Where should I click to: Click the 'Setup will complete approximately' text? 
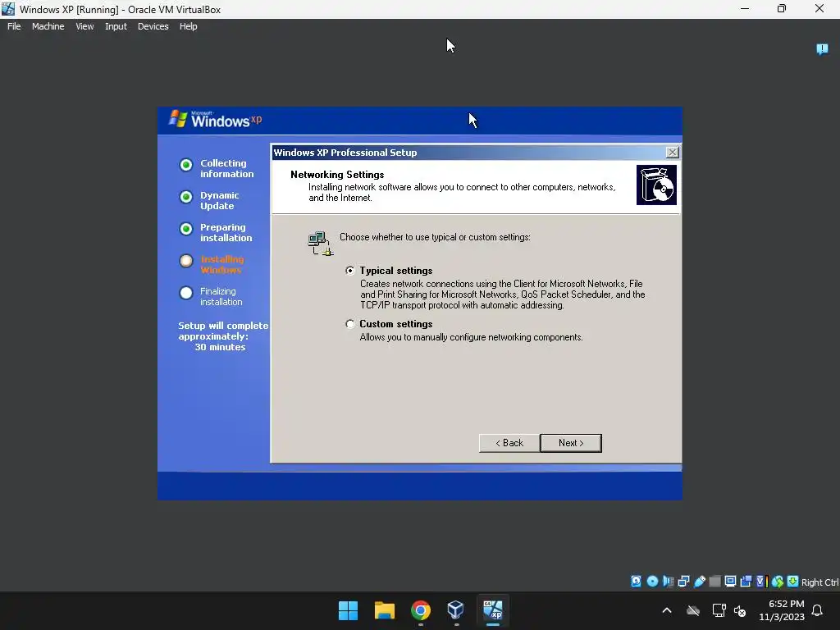(223, 331)
